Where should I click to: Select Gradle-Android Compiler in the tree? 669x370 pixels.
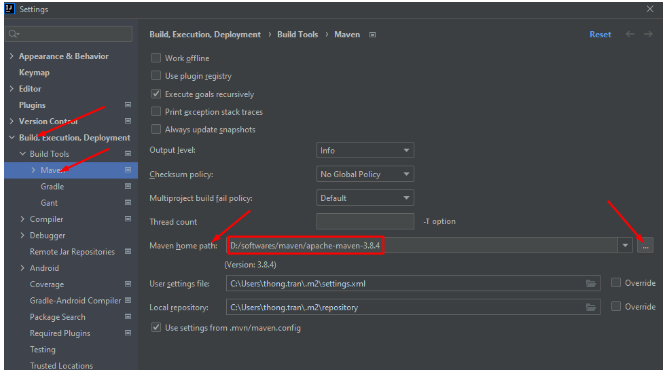pyautogui.click(x=75, y=300)
